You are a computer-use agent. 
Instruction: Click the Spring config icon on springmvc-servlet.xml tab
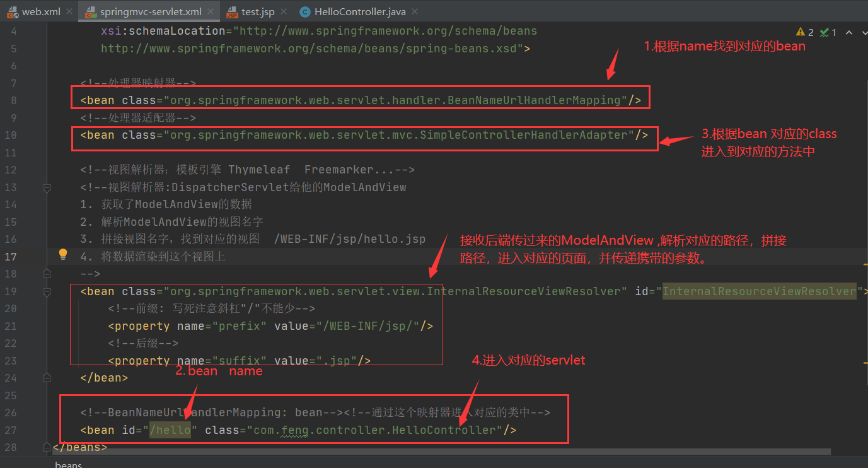click(x=91, y=12)
